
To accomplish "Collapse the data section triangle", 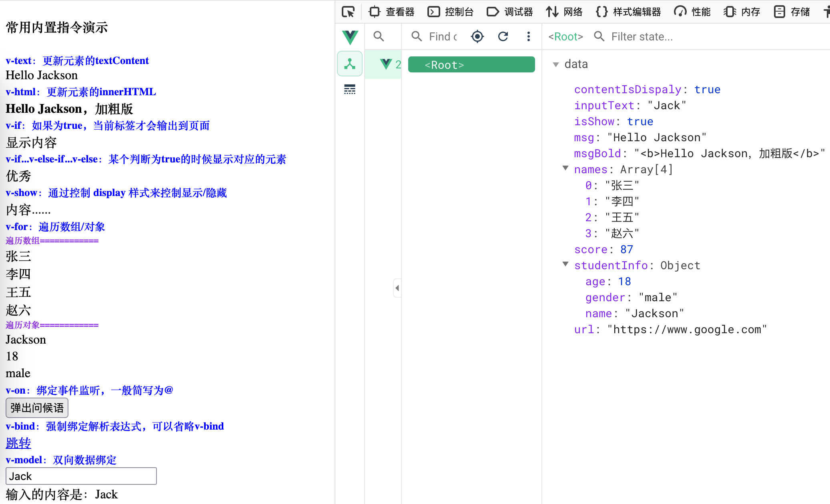I will click(555, 64).
